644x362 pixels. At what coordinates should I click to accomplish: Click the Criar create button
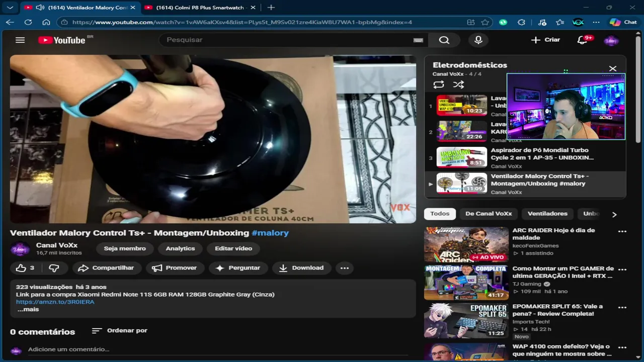pos(546,40)
